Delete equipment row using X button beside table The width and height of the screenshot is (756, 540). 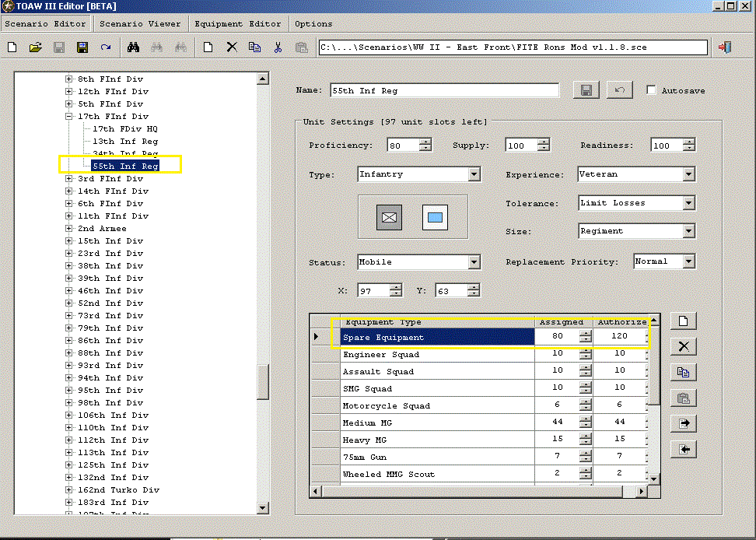(683, 347)
